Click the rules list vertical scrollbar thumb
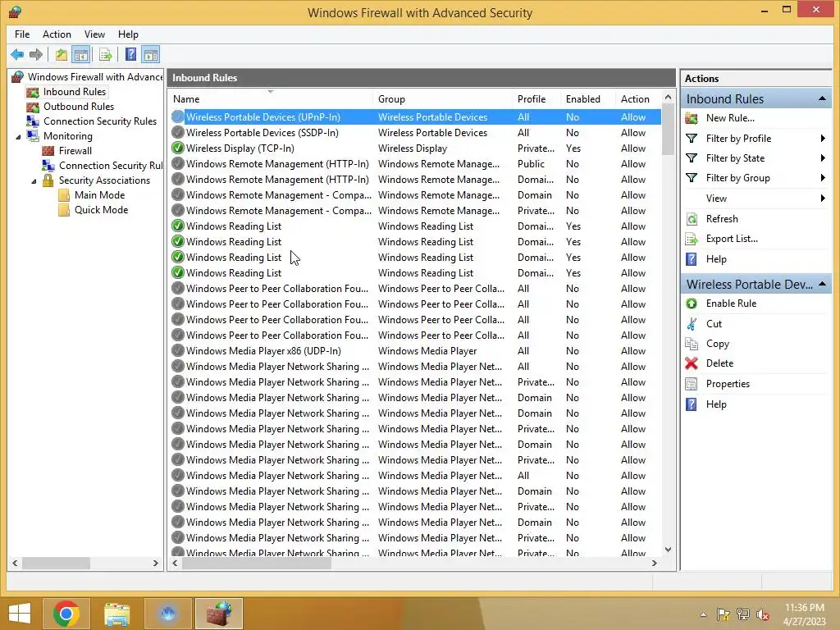The width and height of the screenshot is (840, 630). click(x=668, y=130)
